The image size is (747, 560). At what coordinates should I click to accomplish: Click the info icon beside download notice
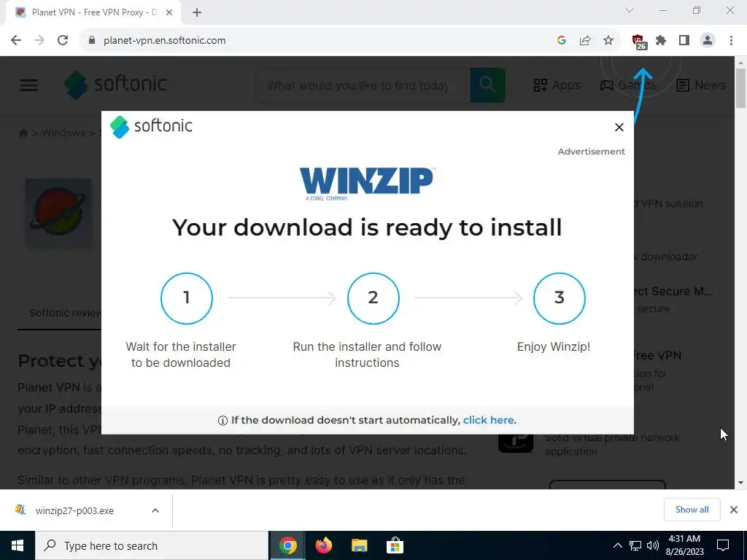tap(222, 421)
